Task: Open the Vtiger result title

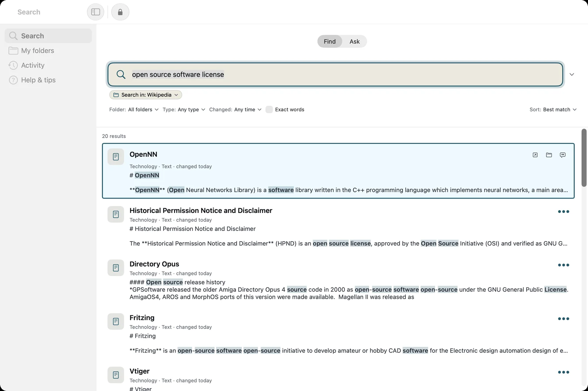Action: pos(140,372)
